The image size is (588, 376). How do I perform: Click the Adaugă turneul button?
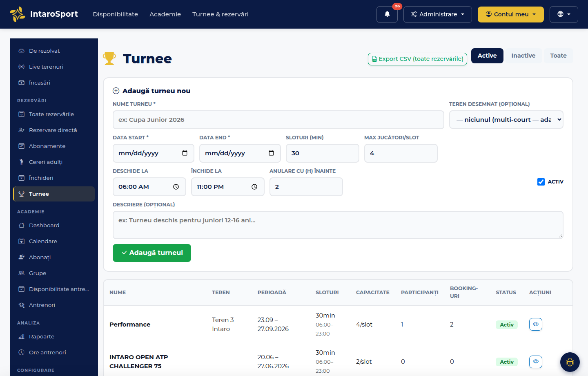tap(152, 253)
